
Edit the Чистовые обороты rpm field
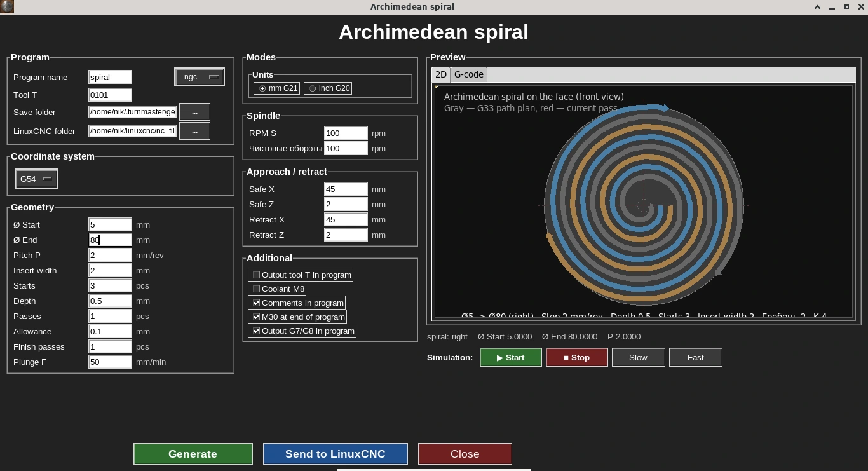click(x=346, y=148)
